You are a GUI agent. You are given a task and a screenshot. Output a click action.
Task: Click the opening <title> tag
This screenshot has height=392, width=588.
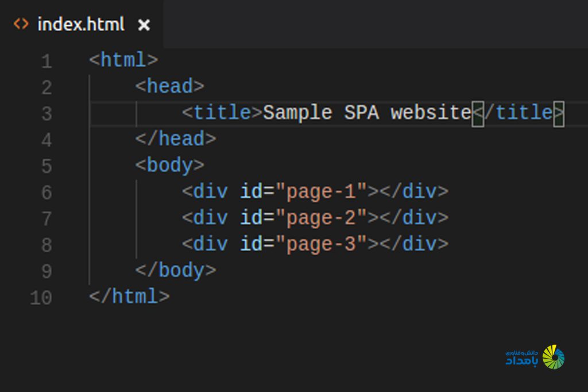(x=222, y=113)
